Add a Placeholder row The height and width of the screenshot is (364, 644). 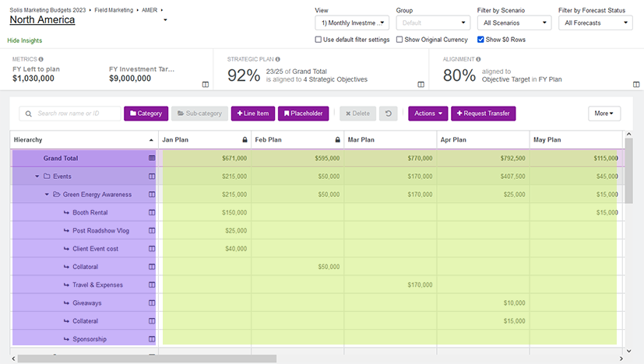point(303,114)
